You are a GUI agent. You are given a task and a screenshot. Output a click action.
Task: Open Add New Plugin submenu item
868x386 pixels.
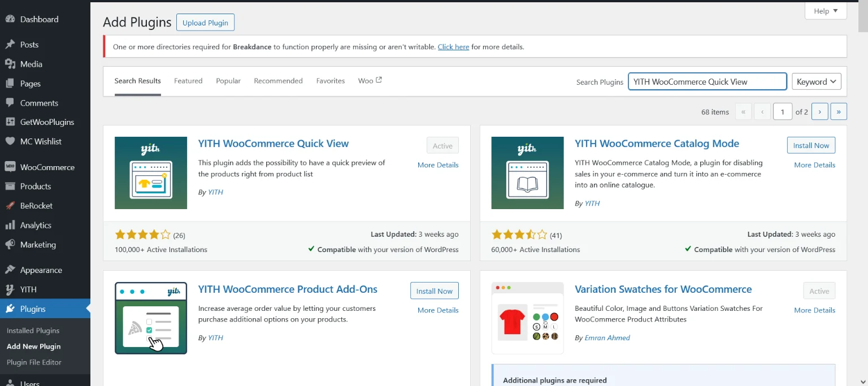click(33, 346)
